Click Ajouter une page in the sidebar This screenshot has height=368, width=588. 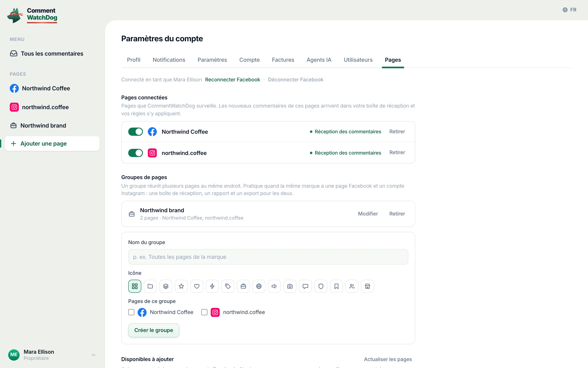(52, 144)
